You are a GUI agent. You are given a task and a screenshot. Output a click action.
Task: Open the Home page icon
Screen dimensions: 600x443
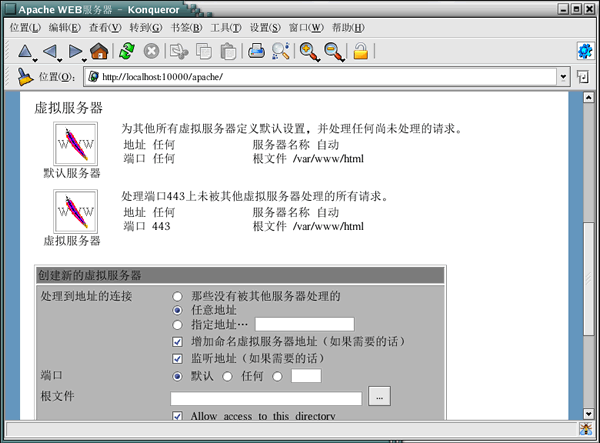(99, 51)
